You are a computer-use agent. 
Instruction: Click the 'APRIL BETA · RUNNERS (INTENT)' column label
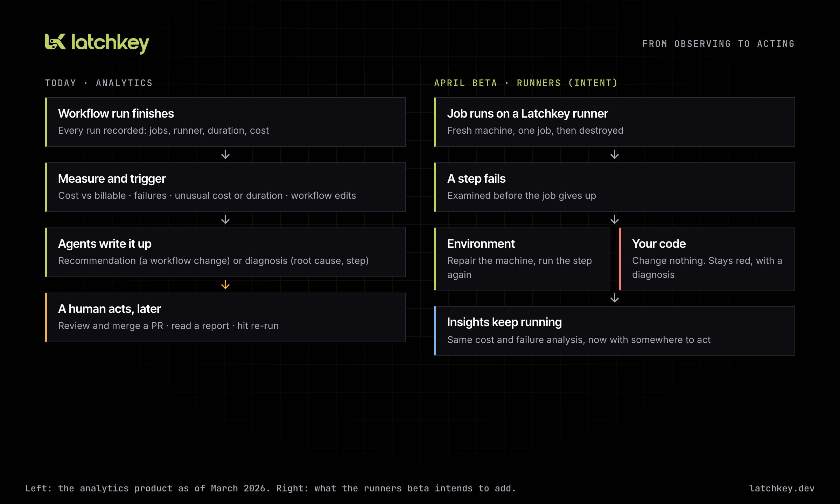coord(526,83)
